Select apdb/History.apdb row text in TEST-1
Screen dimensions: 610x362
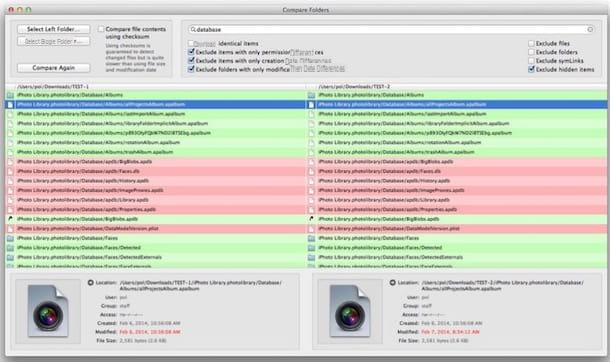[x=83, y=181]
